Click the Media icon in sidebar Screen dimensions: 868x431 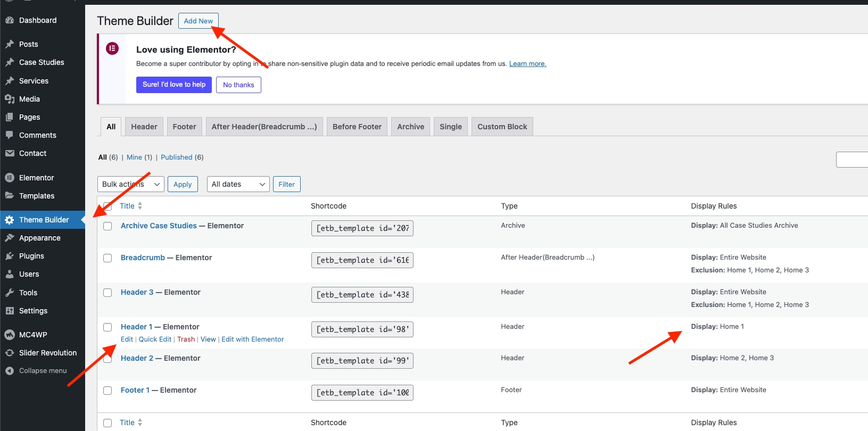[10, 99]
